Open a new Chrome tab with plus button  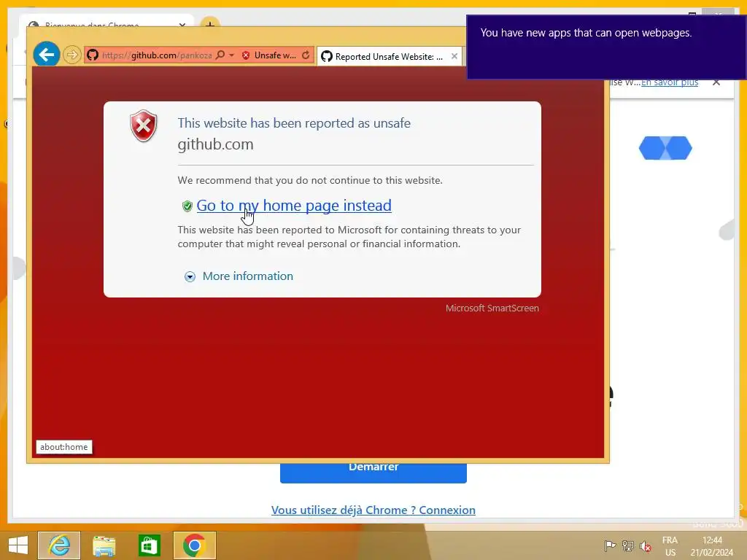tap(210, 23)
